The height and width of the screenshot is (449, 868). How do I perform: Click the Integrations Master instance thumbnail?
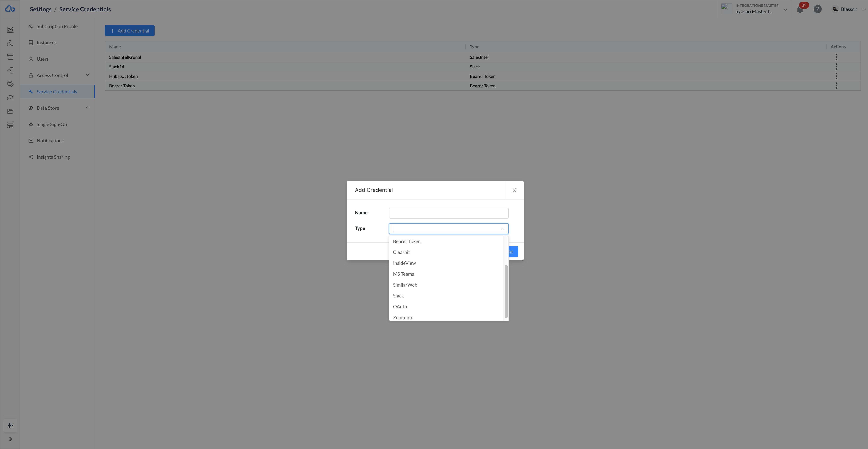point(726,9)
